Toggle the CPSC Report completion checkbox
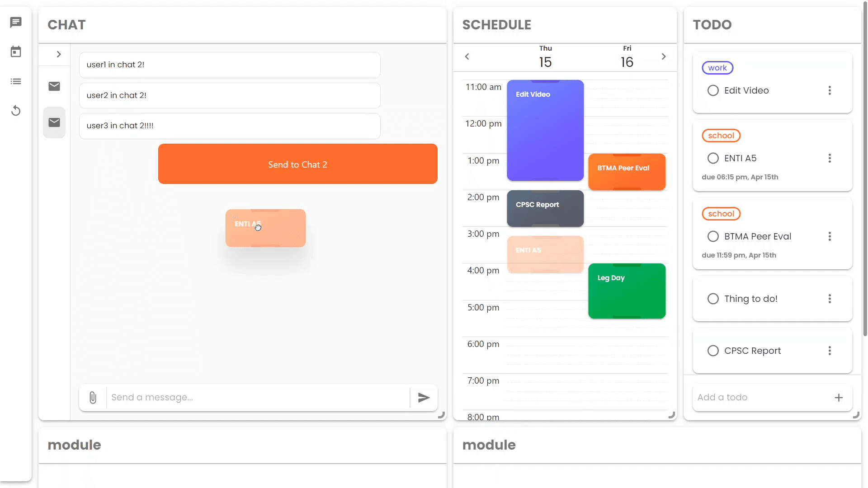 713,350
